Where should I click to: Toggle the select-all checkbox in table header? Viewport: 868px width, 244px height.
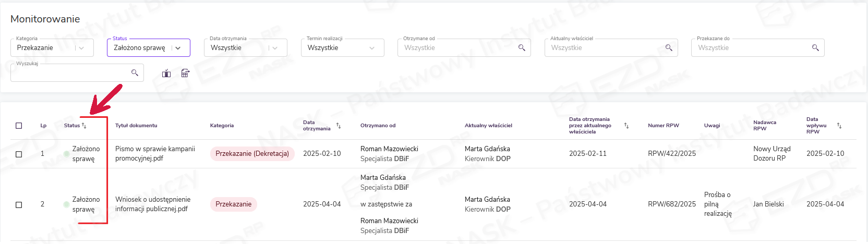(19, 126)
